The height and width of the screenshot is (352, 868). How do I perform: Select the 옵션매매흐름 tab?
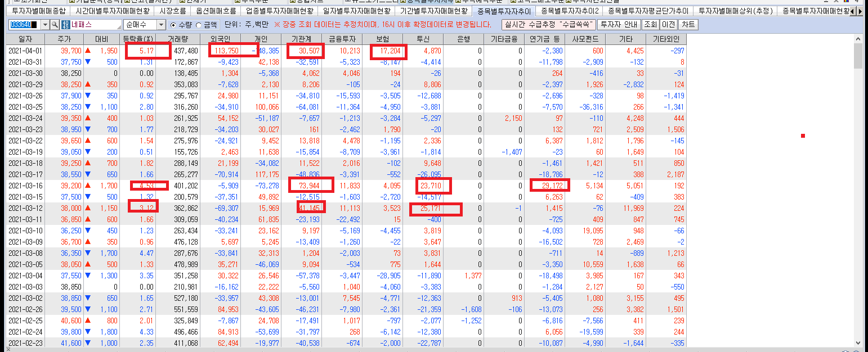tap(216, 11)
